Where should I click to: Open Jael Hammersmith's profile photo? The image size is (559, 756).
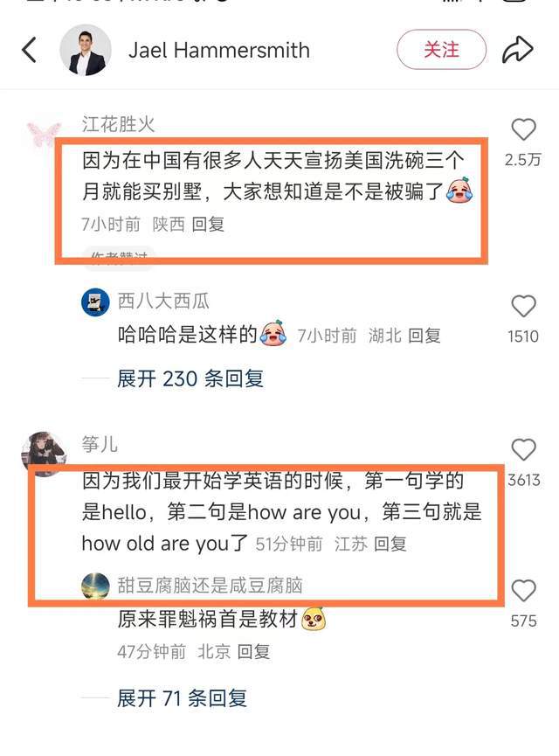(x=86, y=50)
